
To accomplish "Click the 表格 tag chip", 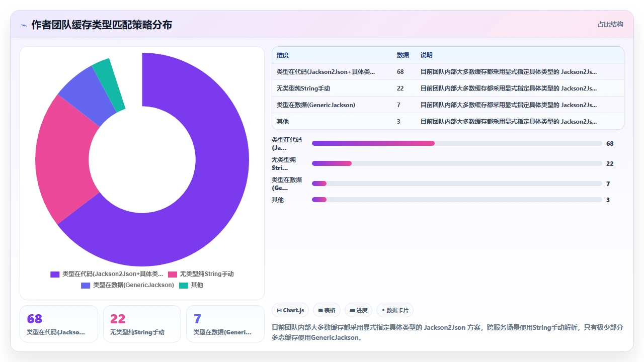I will coord(327,310).
